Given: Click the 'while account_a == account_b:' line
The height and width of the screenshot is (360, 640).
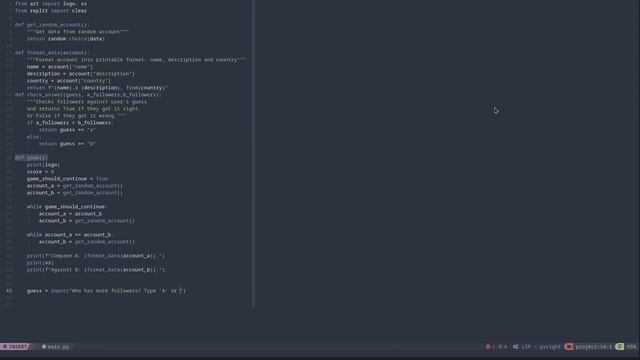Looking at the screenshot, I should 70,235.
